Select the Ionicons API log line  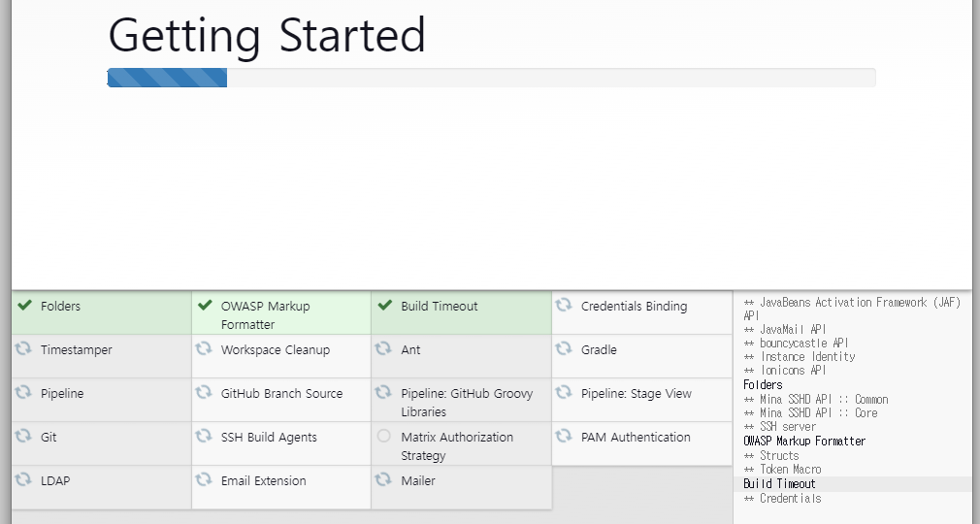click(x=785, y=370)
